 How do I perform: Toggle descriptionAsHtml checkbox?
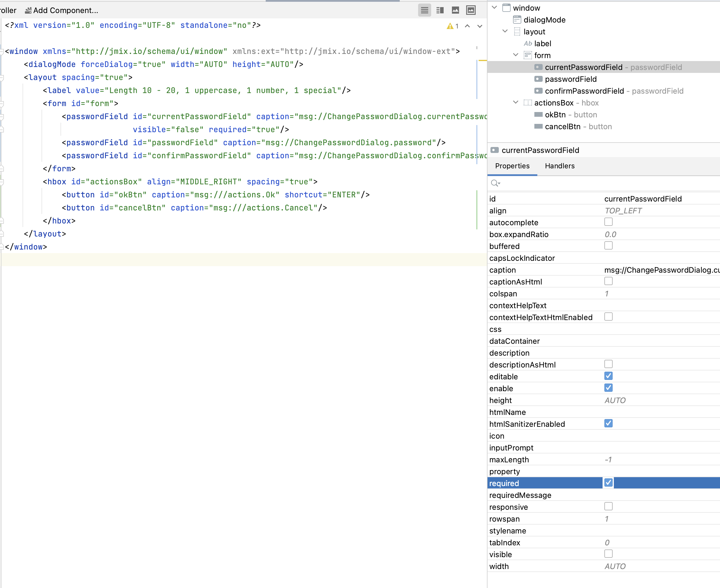point(608,364)
